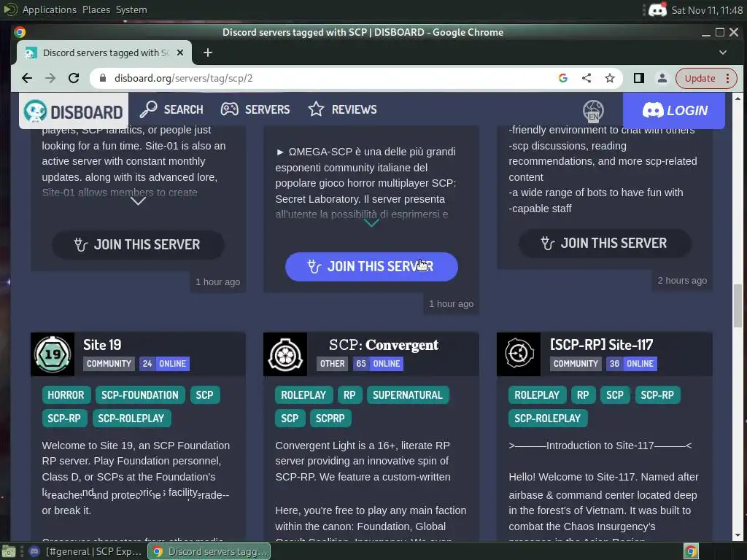Reload the Disboard page
Viewport: 747px width, 560px height.
[74, 78]
